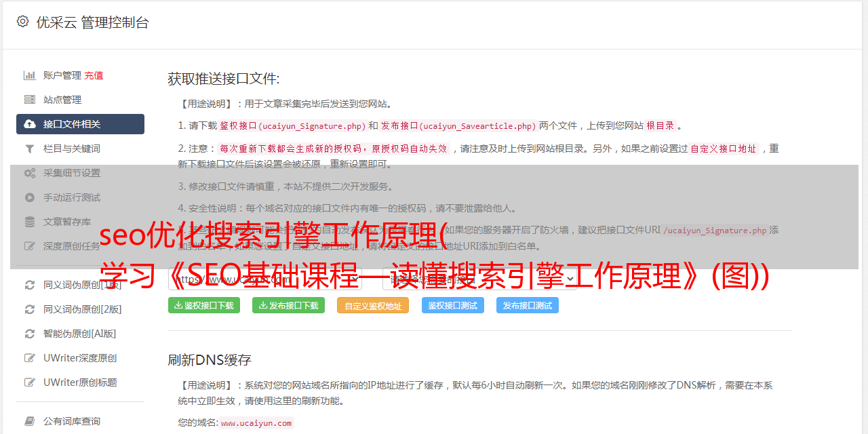Click the /ucaiyun_Signature.php URI text

point(715,230)
